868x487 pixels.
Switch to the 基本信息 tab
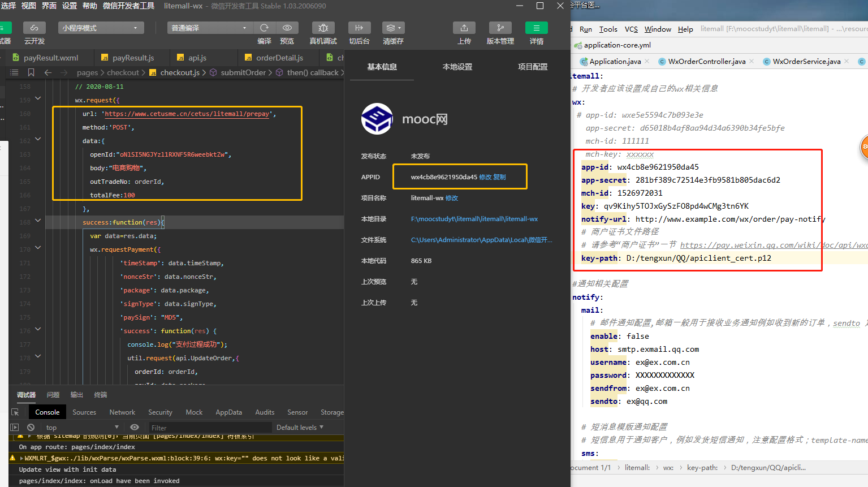pyautogui.click(x=382, y=67)
